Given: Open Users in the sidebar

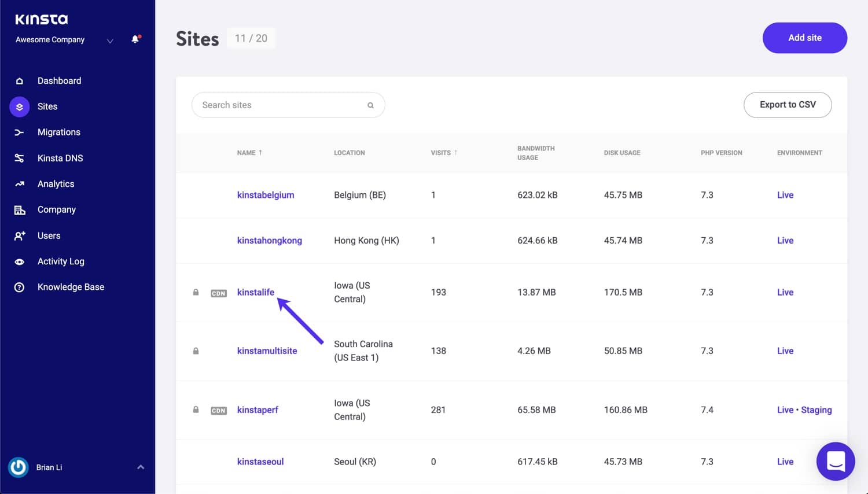Looking at the screenshot, I should click(x=49, y=235).
